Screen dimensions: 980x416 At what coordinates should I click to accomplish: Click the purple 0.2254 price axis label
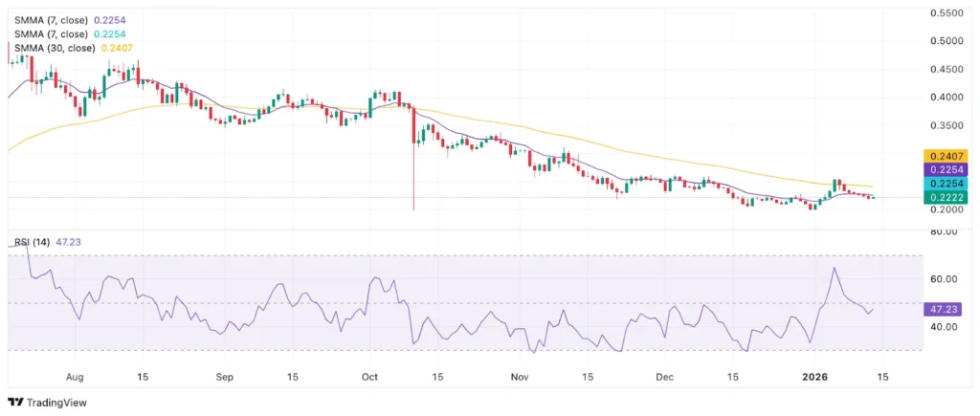945,169
